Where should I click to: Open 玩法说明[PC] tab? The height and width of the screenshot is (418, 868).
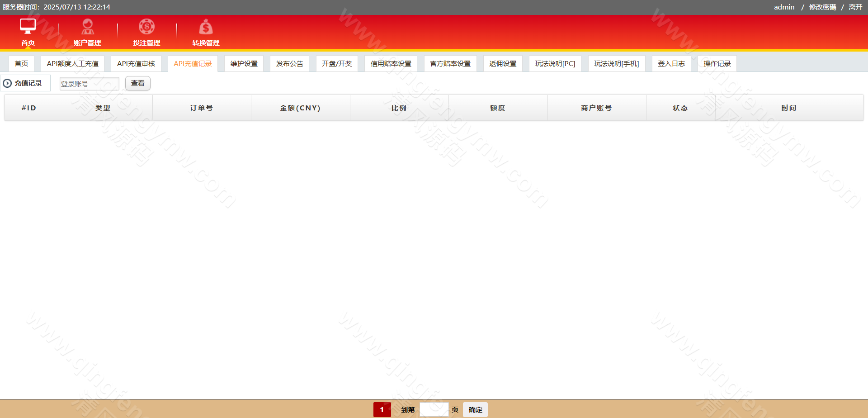[x=555, y=64]
